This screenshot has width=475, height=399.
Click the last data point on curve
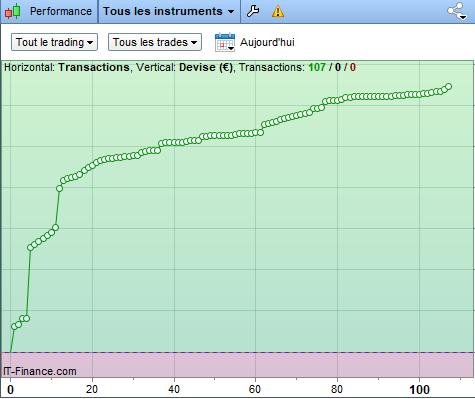tap(449, 87)
